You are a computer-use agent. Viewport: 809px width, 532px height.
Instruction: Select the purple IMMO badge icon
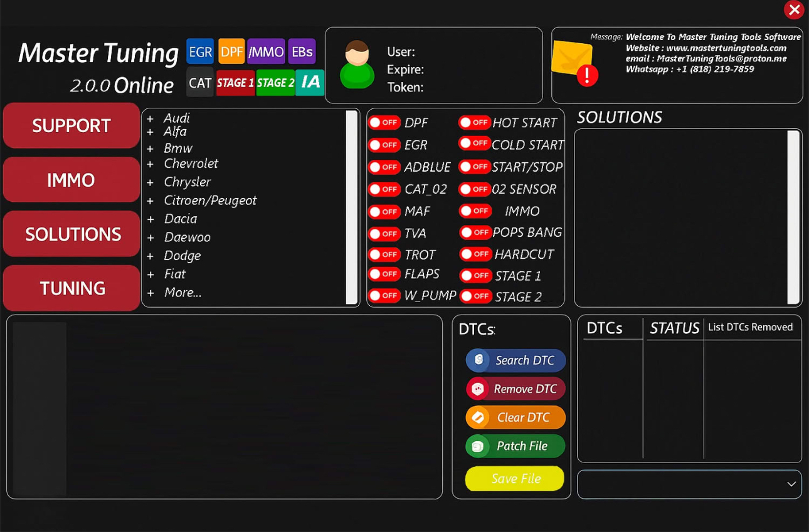tap(266, 52)
